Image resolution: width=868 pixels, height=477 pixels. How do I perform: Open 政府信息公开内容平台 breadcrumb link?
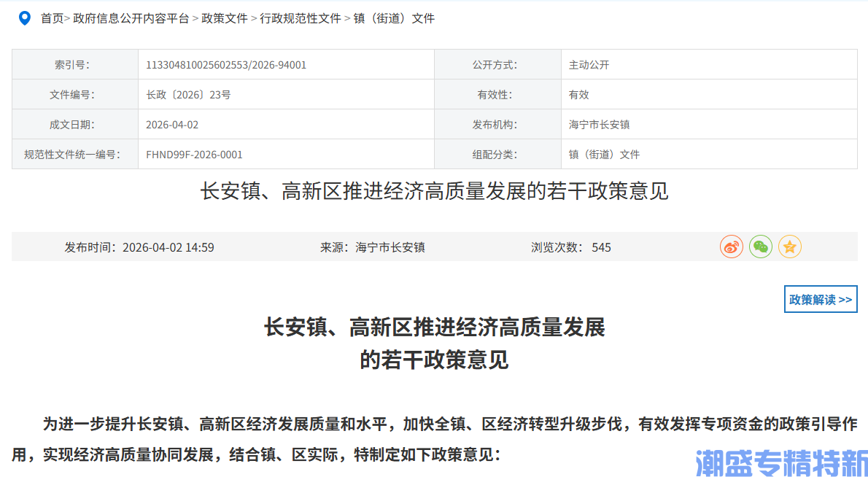tap(131, 18)
